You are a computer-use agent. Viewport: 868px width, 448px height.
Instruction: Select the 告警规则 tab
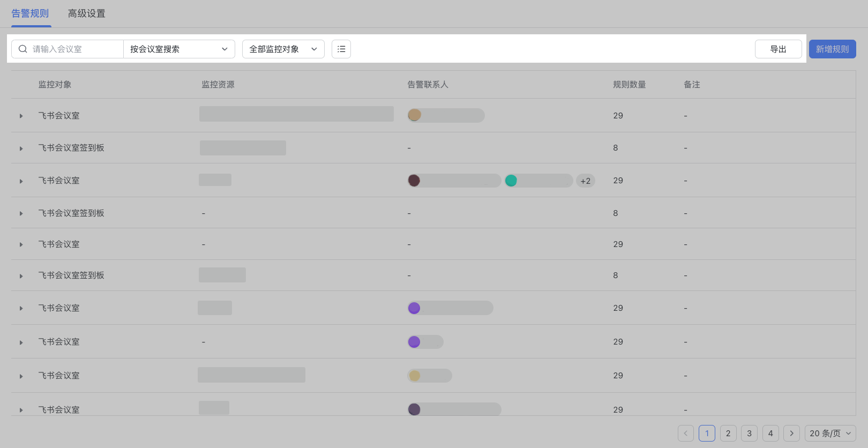[x=31, y=14]
